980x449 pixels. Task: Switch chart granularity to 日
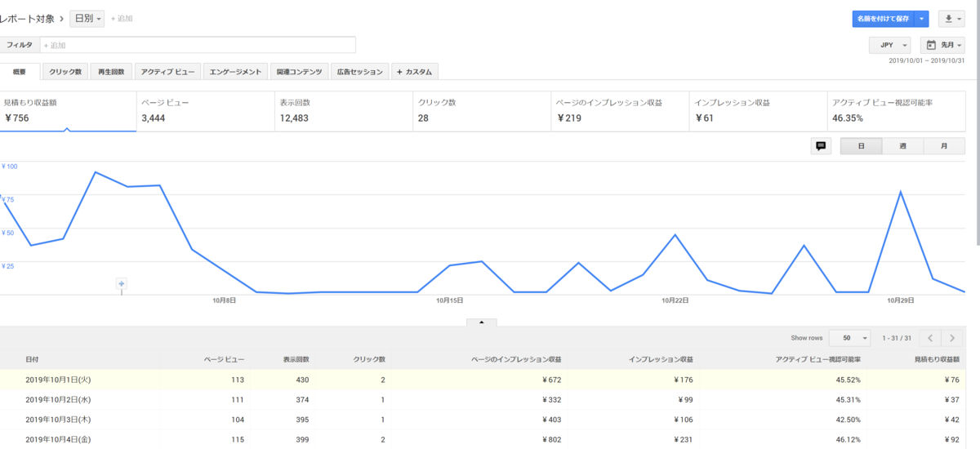pyautogui.click(x=862, y=146)
